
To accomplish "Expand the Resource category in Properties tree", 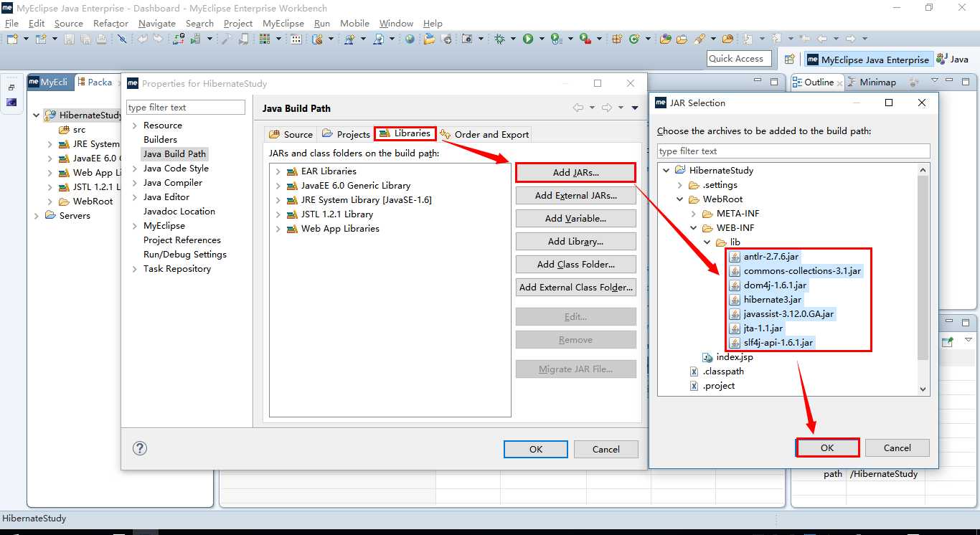I will pos(134,126).
